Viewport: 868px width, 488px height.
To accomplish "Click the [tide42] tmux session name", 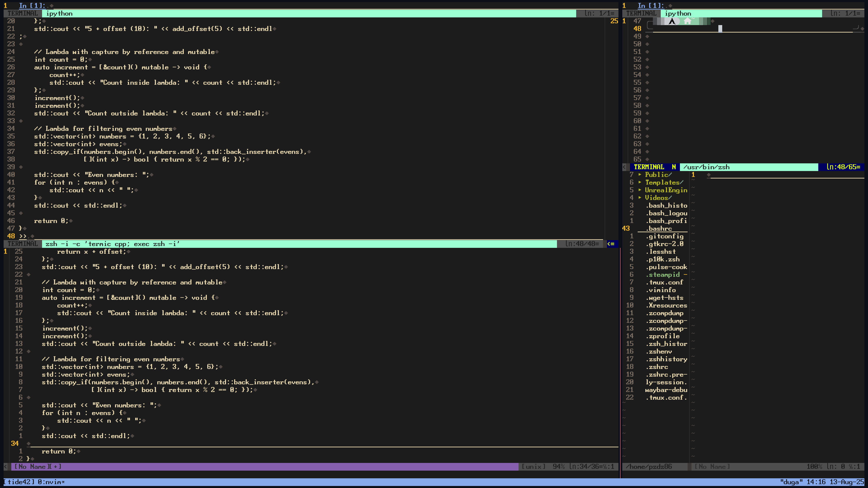I will 19,482.
